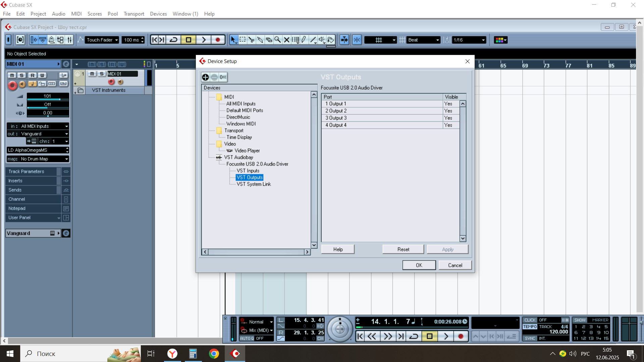Select the Zoom magnifier tool in toolbar
The width and height of the screenshot is (644, 362).
(x=278, y=40)
